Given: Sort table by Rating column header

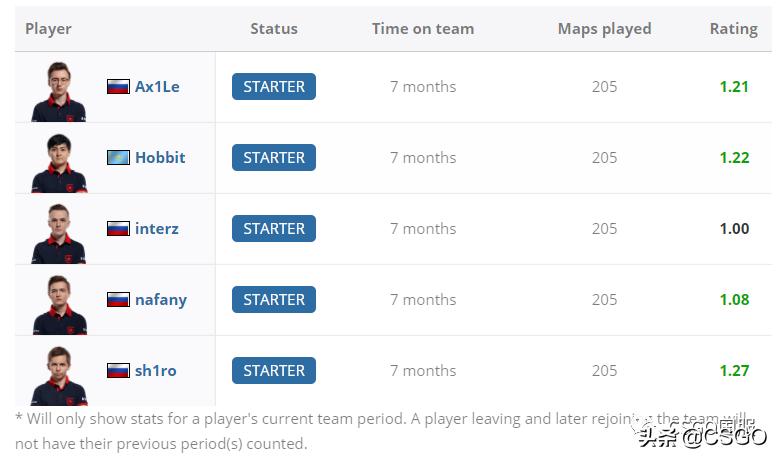Looking at the screenshot, I should [x=733, y=29].
